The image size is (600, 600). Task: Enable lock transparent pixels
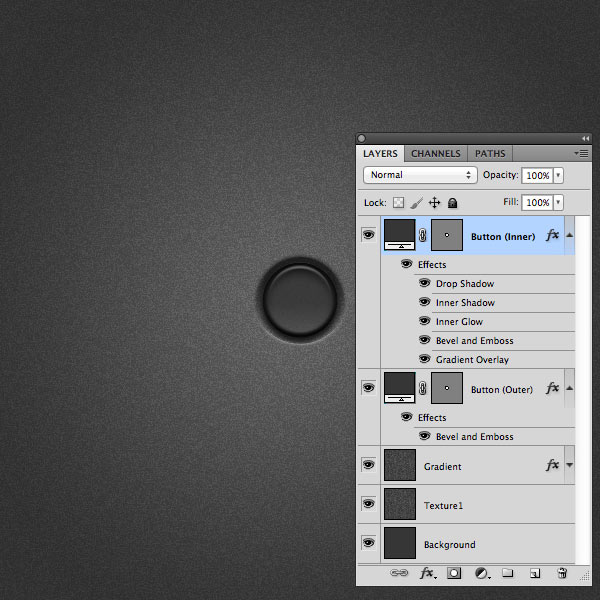[x=398, y=202]
